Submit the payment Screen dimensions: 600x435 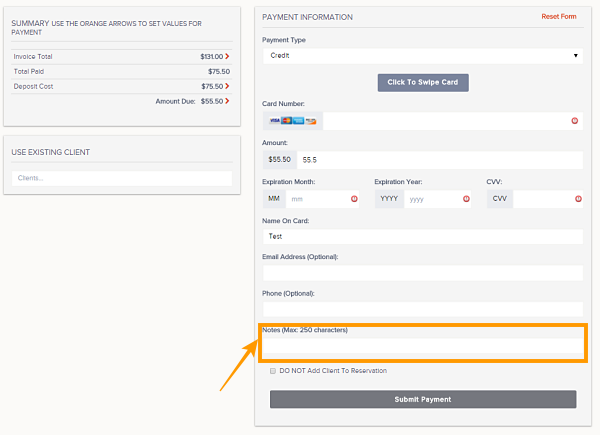[x=423, y=399]
